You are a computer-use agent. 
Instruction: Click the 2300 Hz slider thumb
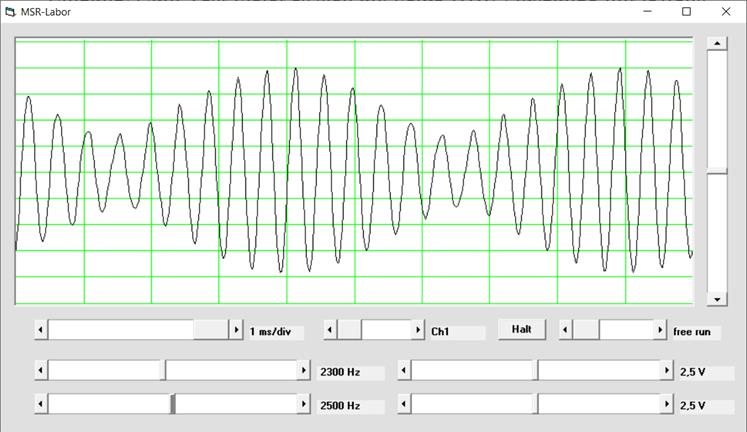[x=165, y=371]
